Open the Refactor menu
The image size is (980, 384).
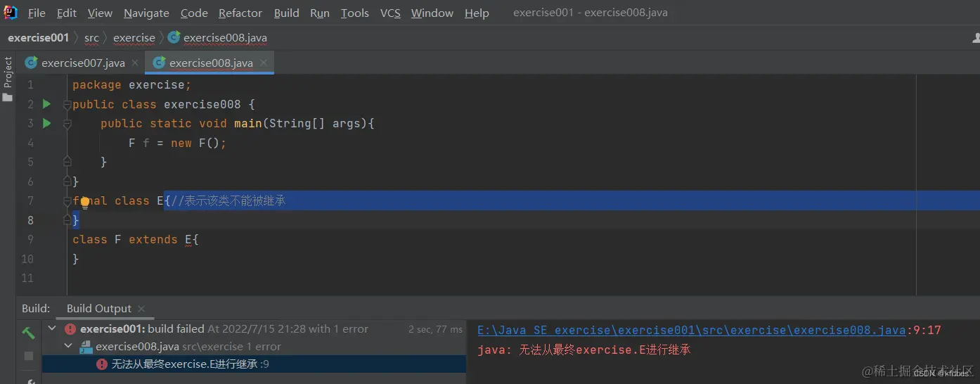240,13
